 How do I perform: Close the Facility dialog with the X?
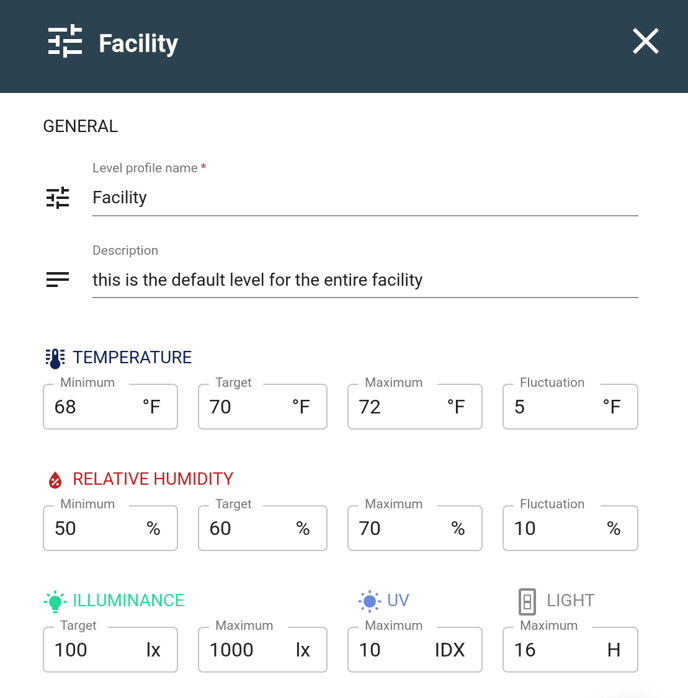tap(645, 41)
